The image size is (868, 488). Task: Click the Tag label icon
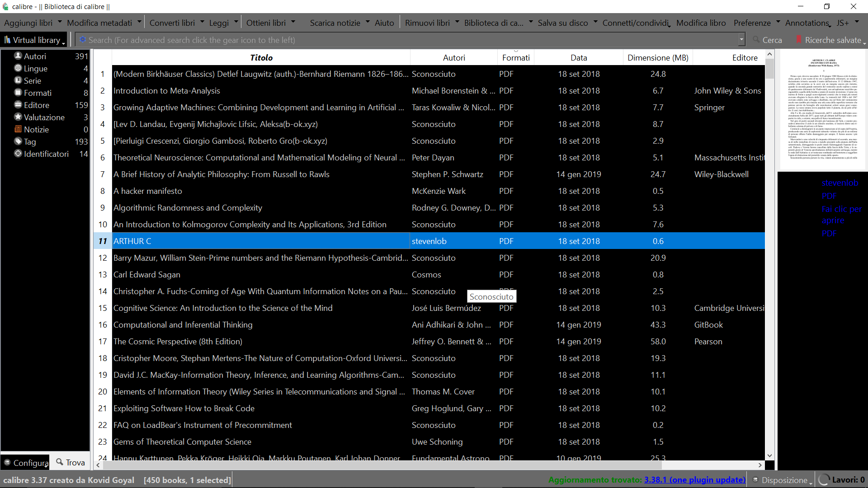[18, 141]
